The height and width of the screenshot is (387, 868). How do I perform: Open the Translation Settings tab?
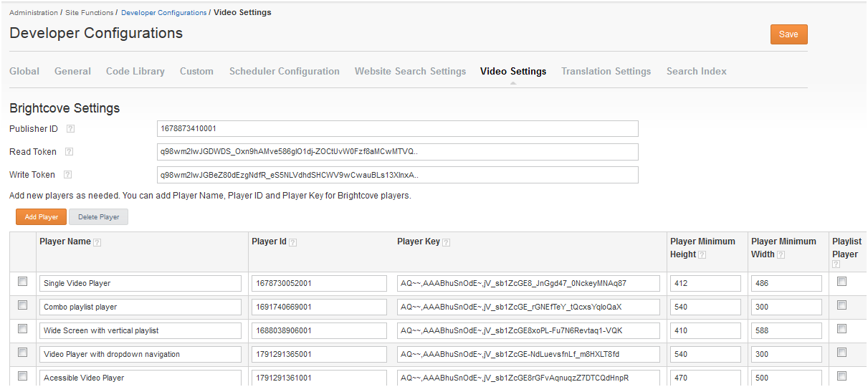coord(606,72)
